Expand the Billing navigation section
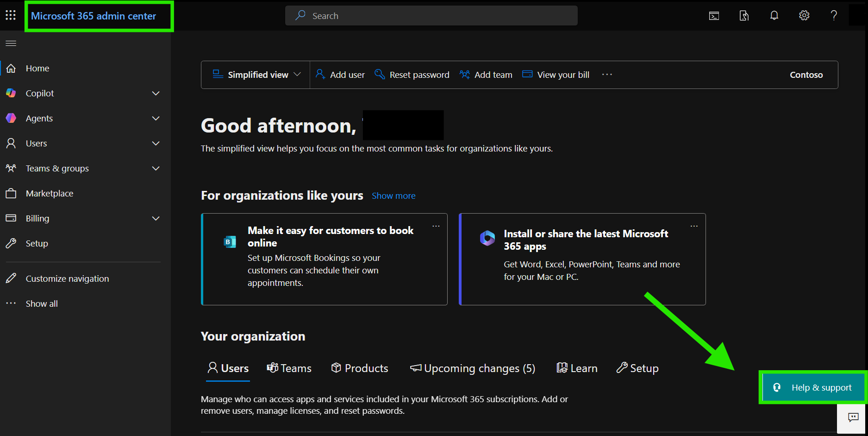This screenshot has width=868, height=436. pyautogui.click(x=156, y=218)
